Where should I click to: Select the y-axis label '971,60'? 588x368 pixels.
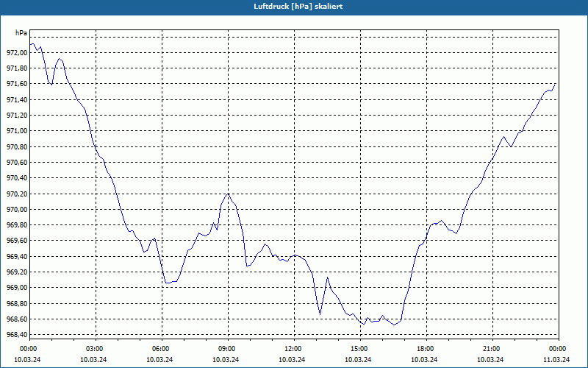(17, 84)
